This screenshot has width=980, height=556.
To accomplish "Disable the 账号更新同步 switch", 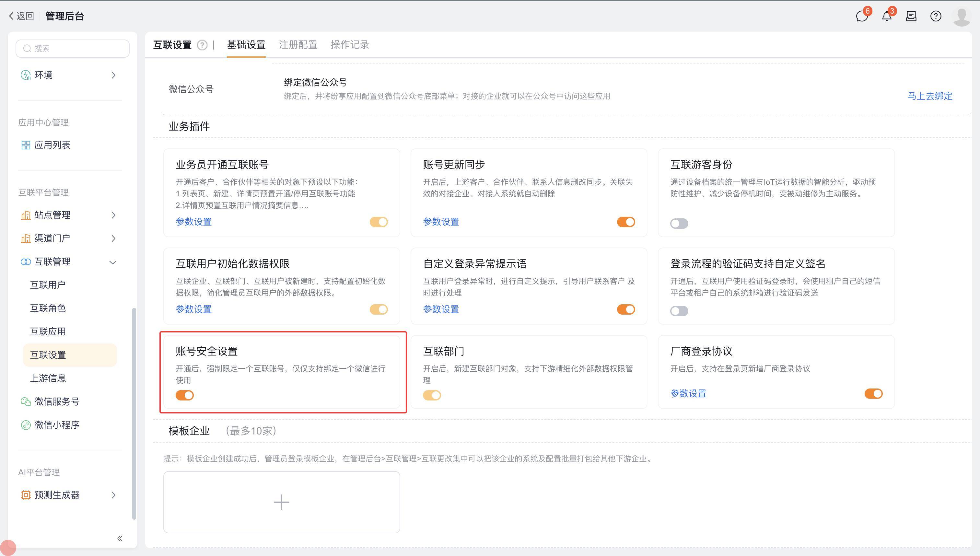I will tap(626, 222).
